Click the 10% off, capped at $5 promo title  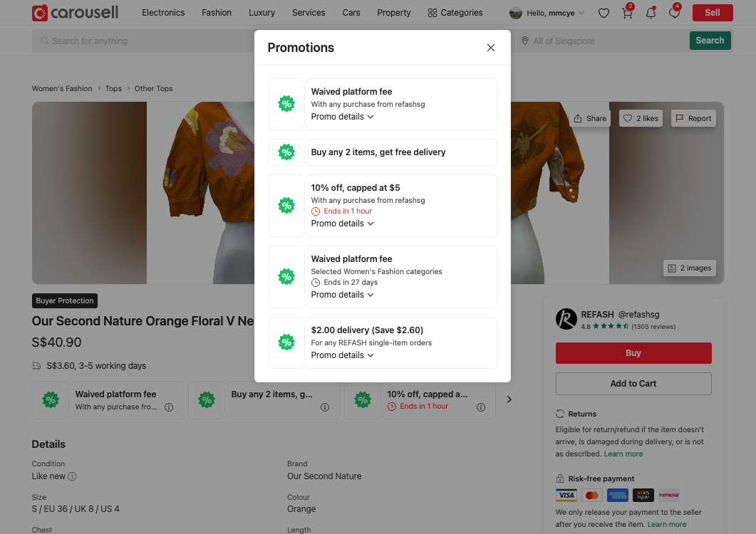pos(356,188)
